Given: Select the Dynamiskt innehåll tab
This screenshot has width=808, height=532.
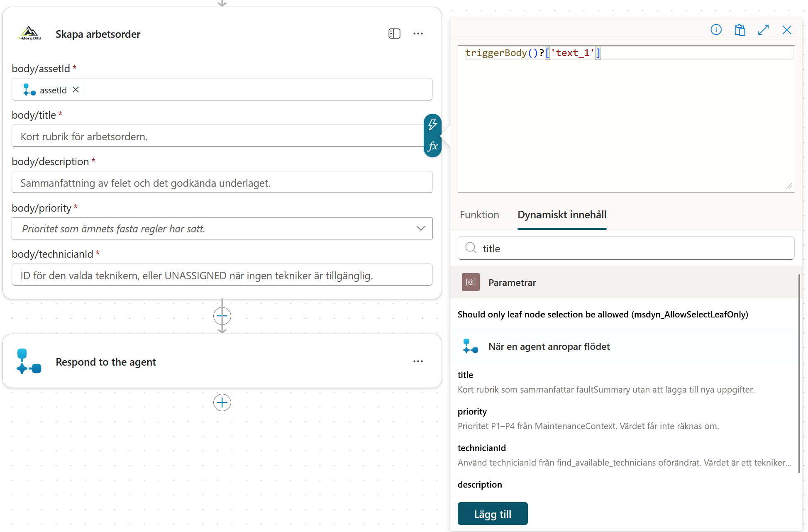Looking at the screenshot, I should pyautogui.click(x=562, y=215).
